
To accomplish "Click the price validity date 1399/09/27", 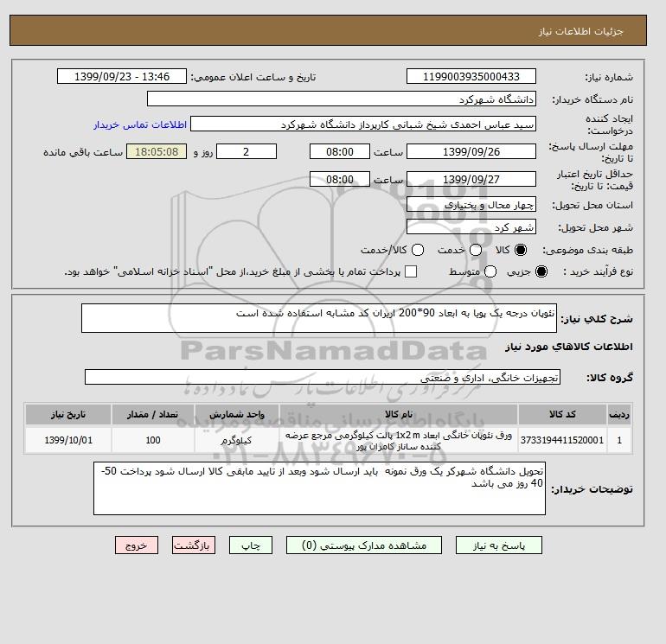I will [x=471, y=179].
